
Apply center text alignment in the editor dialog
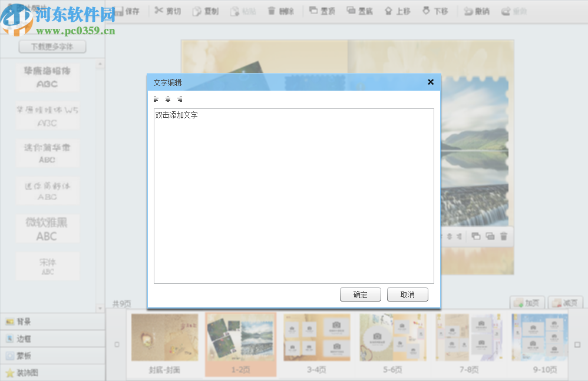167,99
